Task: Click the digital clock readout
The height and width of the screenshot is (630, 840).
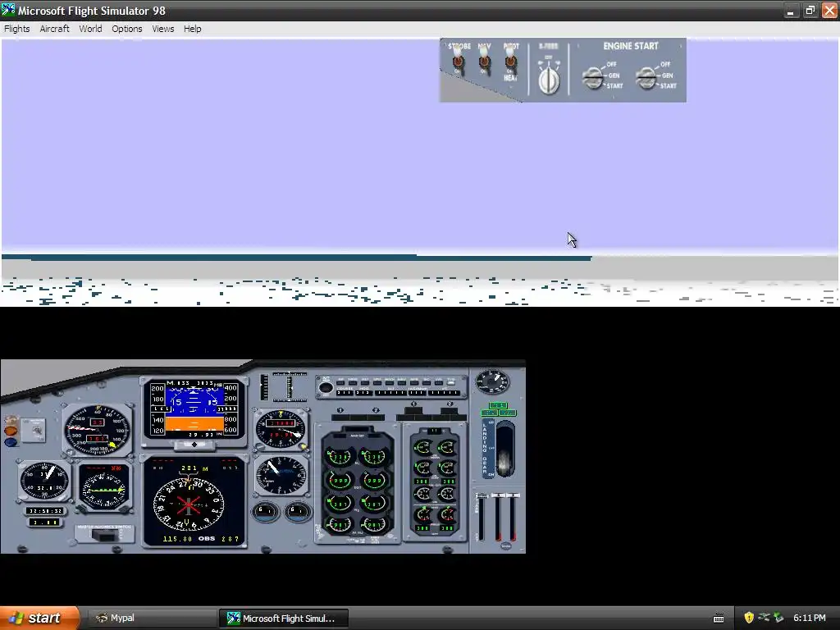Action: [x=45, y=511]
